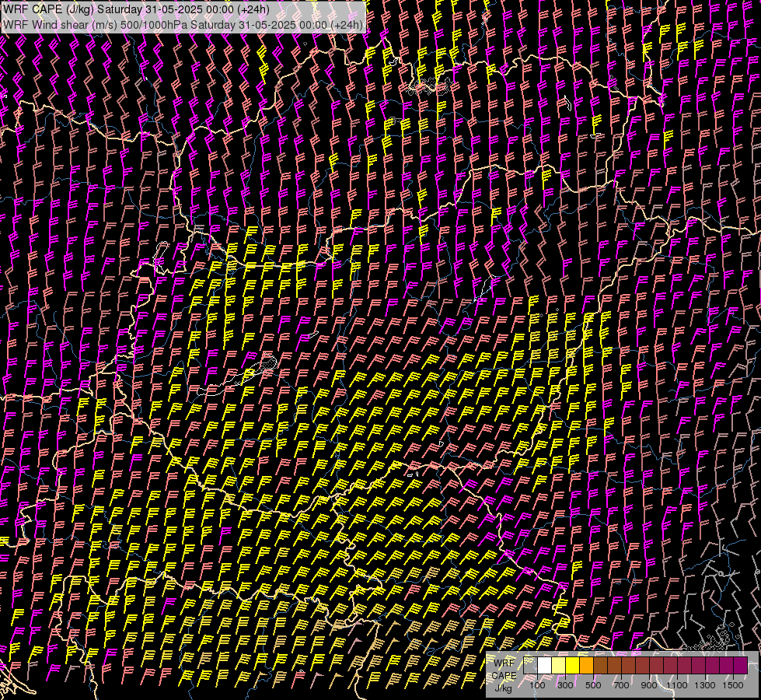
Task: Click the 300 legend label
Action: (565, 685)
